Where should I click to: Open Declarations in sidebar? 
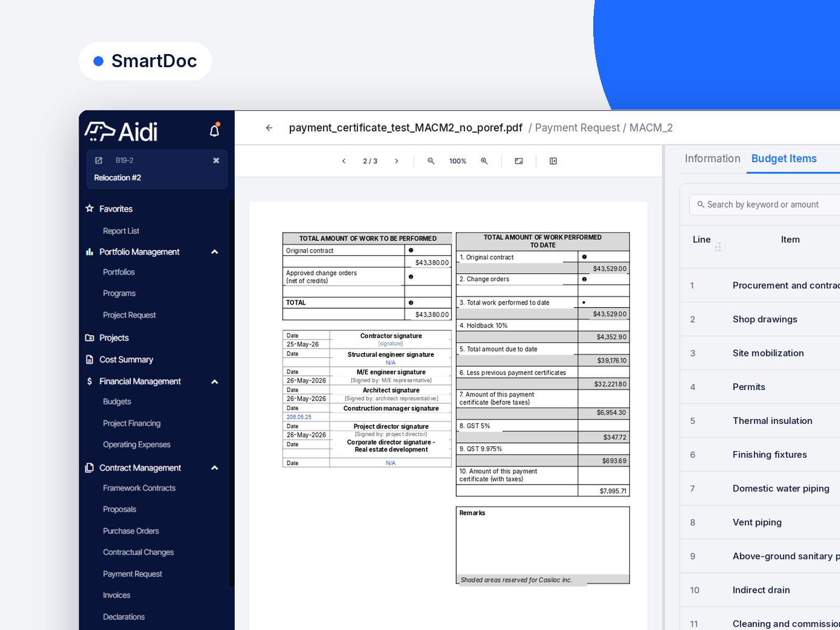point(124,617)
